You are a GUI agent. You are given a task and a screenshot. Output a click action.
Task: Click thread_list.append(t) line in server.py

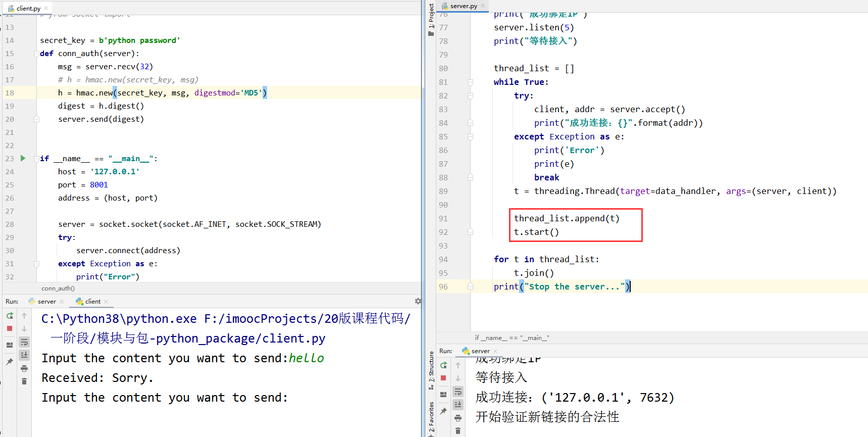pos(567,218)
